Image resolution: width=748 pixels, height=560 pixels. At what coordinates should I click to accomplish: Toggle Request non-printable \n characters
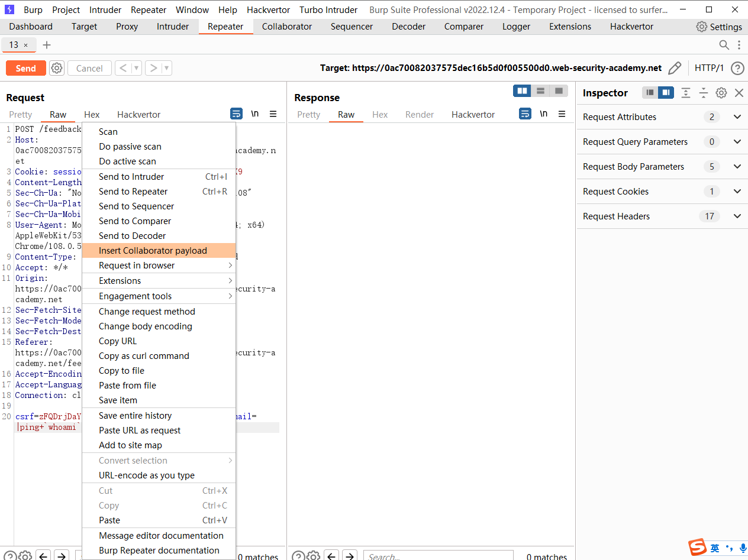click(255, 114)
